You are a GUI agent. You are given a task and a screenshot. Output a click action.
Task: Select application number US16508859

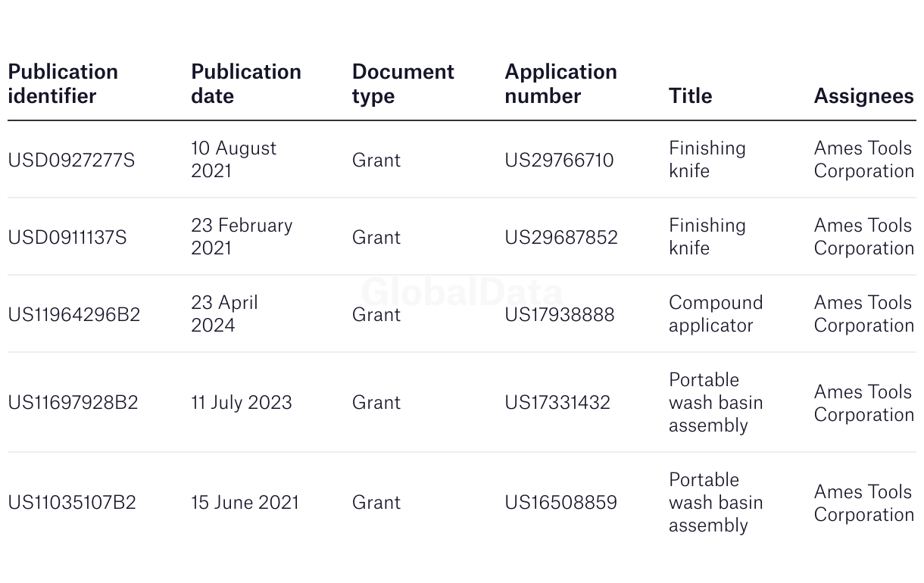(561, 502)
